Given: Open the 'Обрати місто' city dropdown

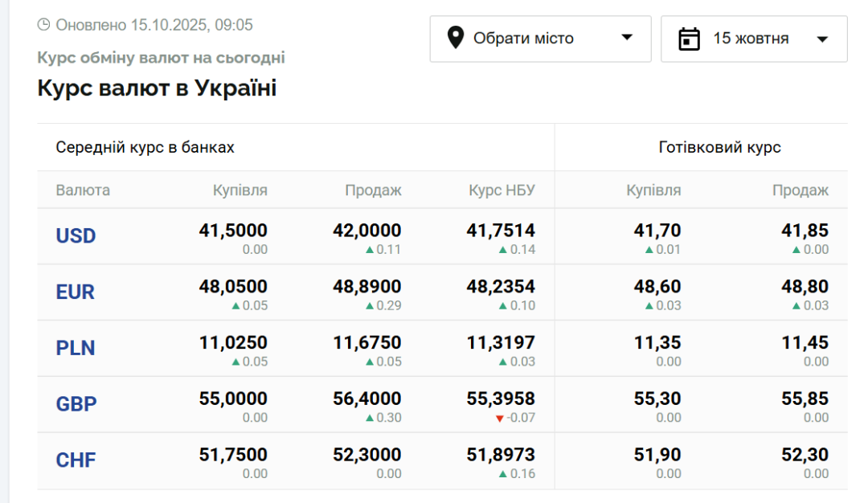Looking at the screenshot, I should coord(540,39).
